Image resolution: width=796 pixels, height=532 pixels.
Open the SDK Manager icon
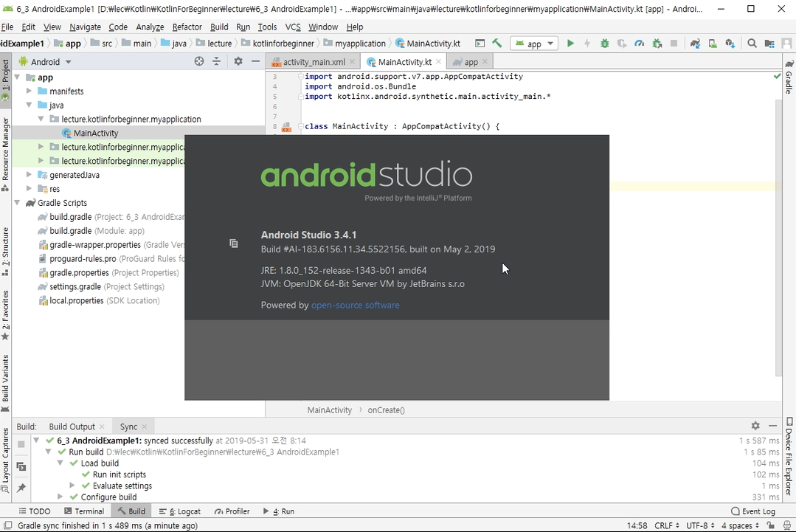[x=730, y=44]
